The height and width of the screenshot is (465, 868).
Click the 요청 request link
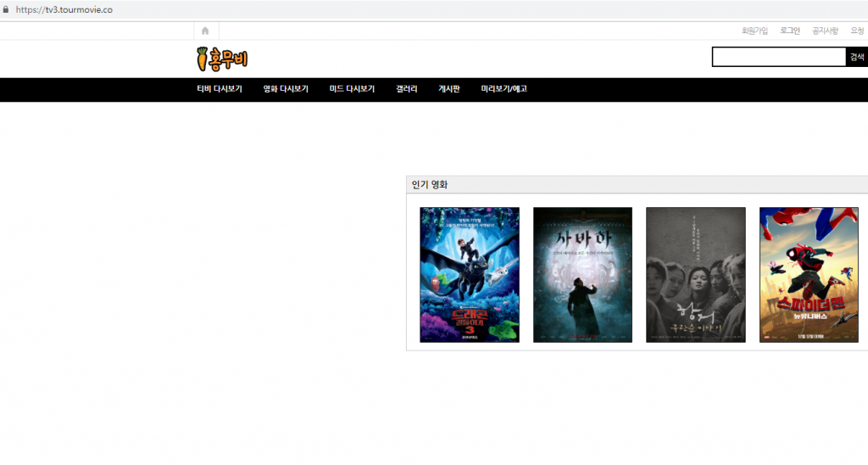[857, 31]
